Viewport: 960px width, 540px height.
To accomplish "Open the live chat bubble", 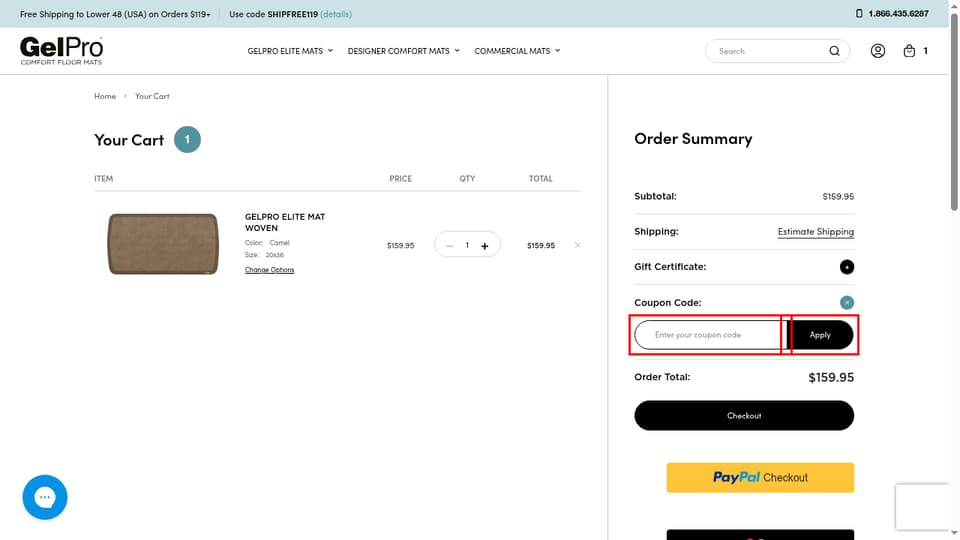I will pyautogui.click(x=45, y=497).
